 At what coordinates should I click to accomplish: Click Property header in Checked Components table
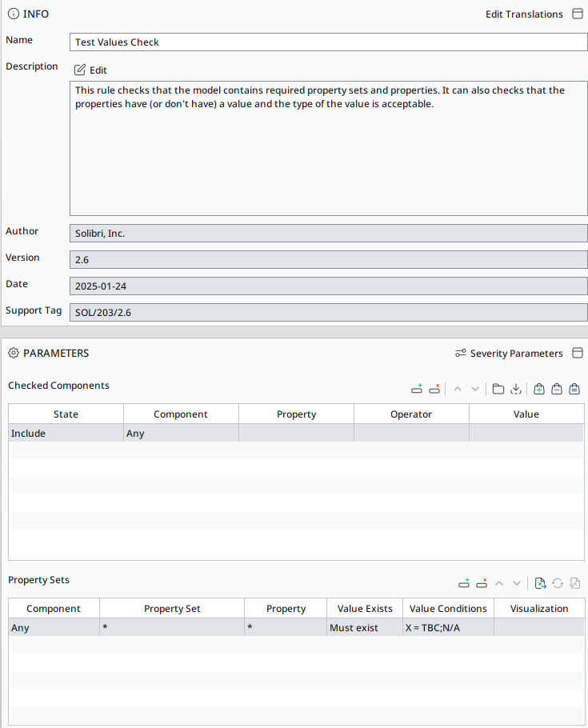[296, 414]
